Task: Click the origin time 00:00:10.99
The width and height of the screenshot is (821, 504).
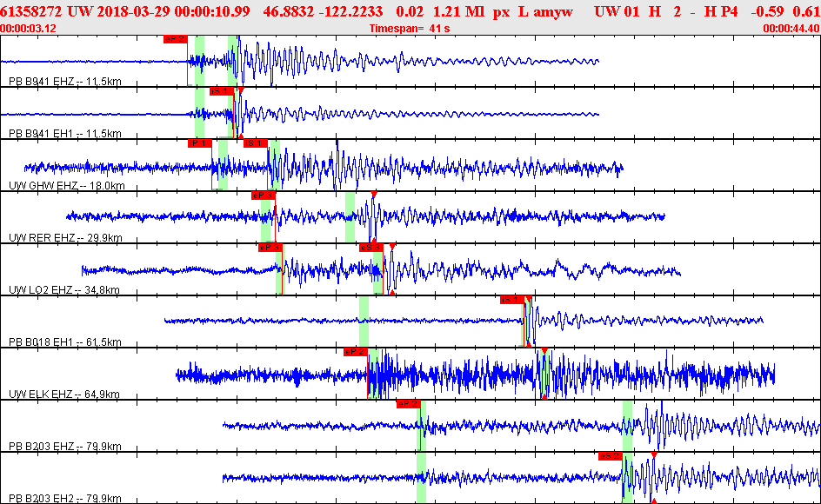Action: click(x=214, y=11)
